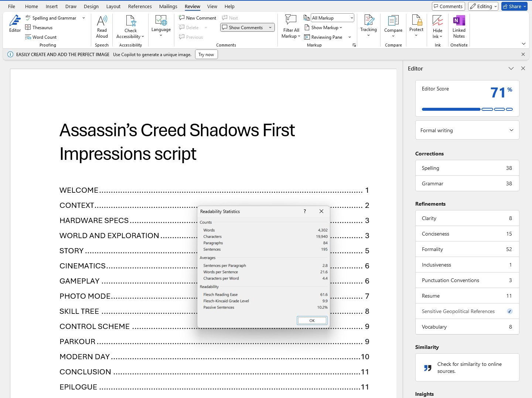Open the Thesaurus

39,27
